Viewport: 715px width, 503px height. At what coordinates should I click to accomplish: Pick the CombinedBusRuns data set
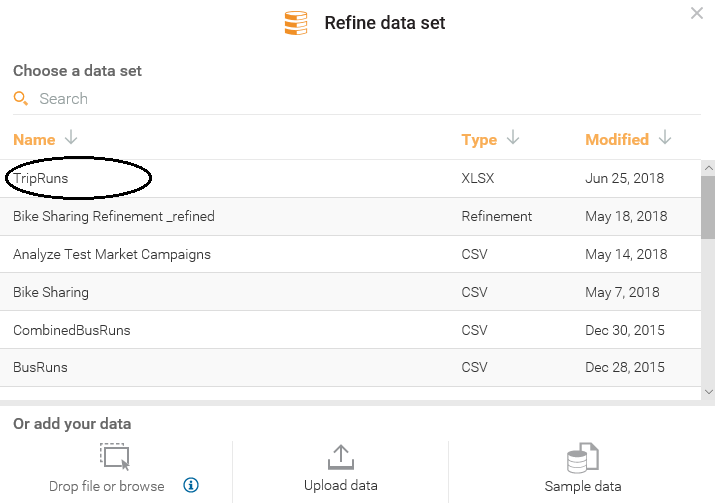pyautogui.click(x=72, y=330)
